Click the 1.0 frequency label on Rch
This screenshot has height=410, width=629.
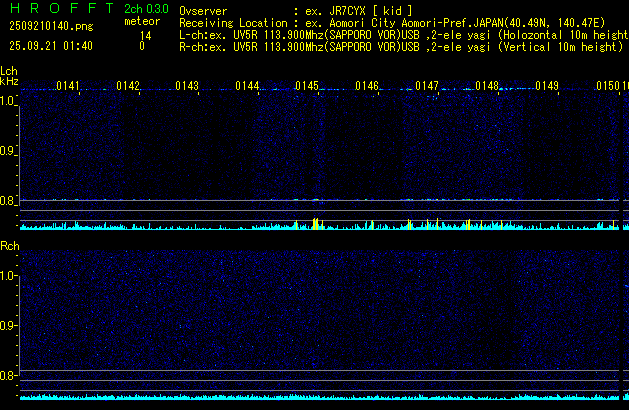click(x=8, y=275)
